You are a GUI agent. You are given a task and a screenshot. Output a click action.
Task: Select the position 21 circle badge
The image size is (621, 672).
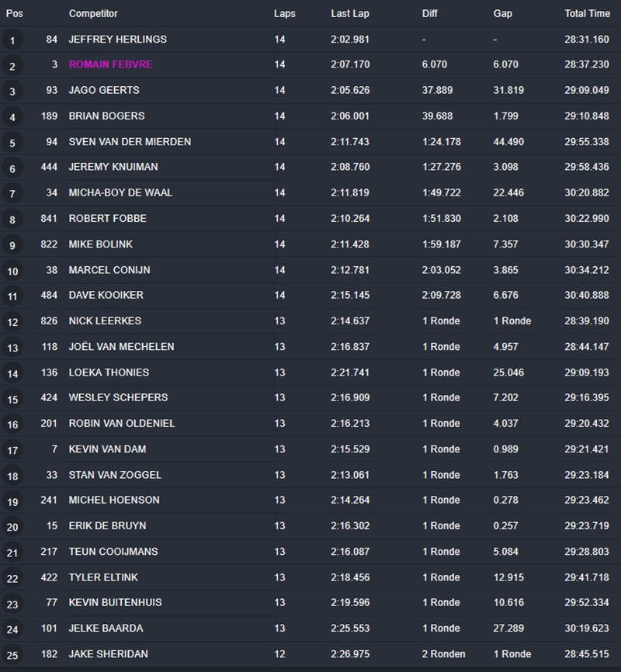[x=12, y=552]
